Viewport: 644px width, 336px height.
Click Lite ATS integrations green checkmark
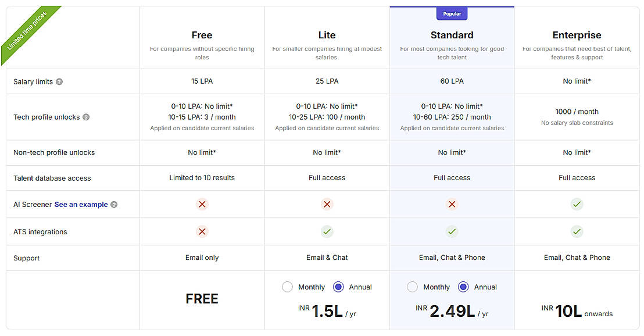tap(327, 232)
